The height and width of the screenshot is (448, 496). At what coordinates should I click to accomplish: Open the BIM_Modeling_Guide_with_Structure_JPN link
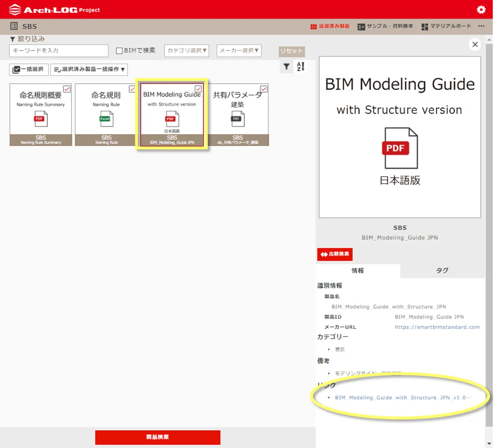pos(403,398)
